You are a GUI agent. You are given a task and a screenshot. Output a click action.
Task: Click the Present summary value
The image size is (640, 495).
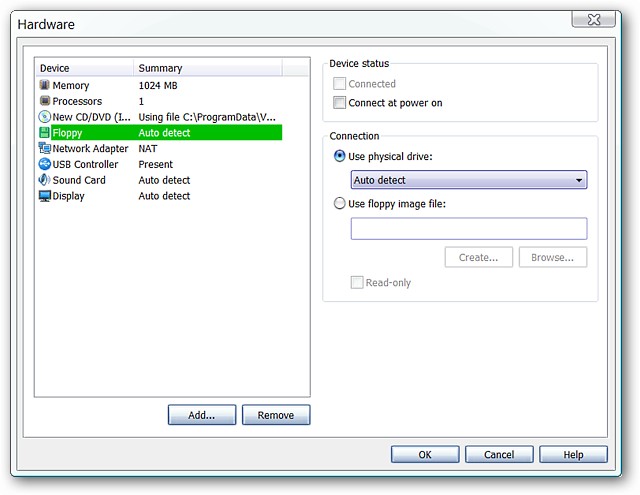[x=156, y=164]
